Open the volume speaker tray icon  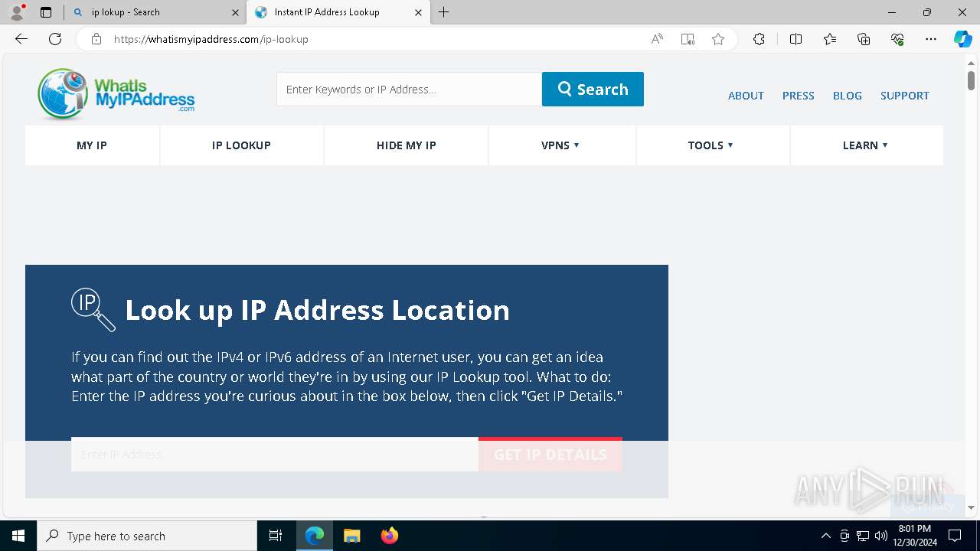click(881, 536)
